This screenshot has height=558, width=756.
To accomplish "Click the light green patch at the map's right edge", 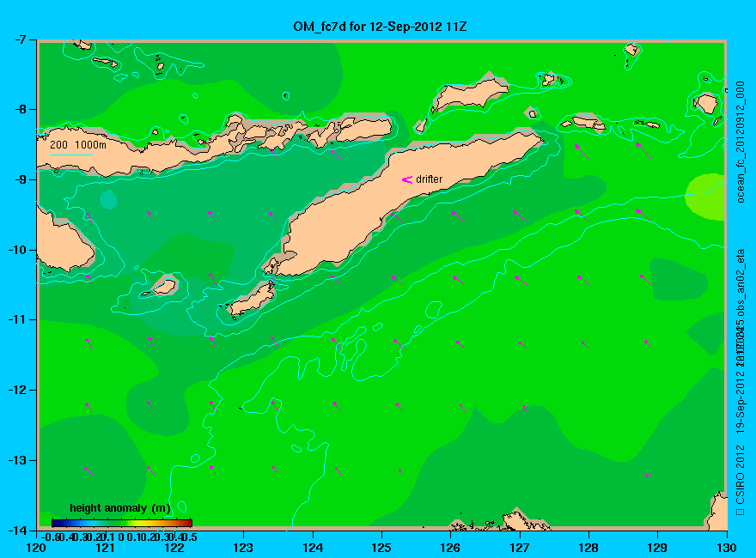I will point(705,197).
